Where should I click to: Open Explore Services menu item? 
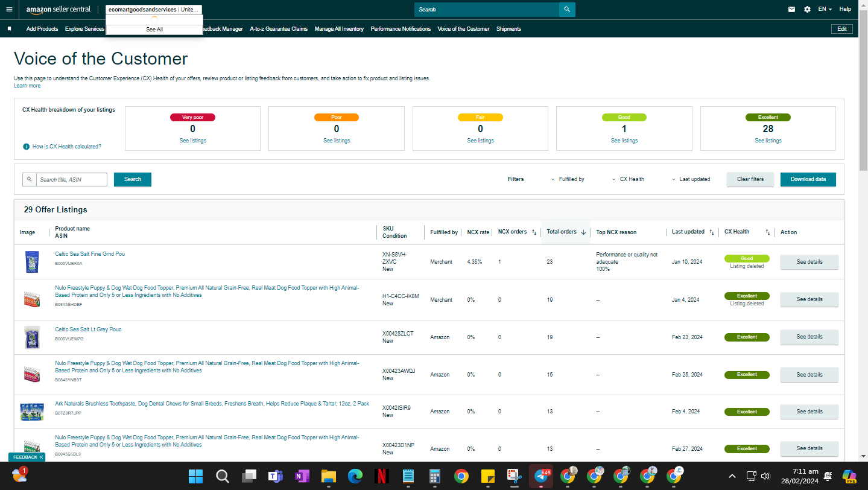[84, 29]
